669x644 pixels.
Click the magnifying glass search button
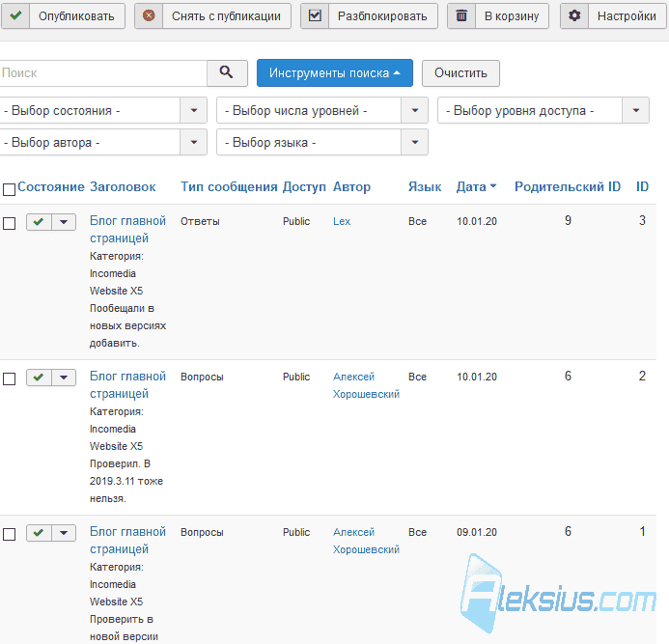pos(227,73)
